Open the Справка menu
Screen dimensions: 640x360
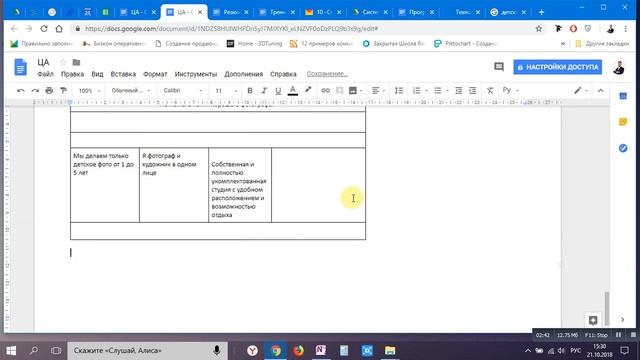click(283, 74)
